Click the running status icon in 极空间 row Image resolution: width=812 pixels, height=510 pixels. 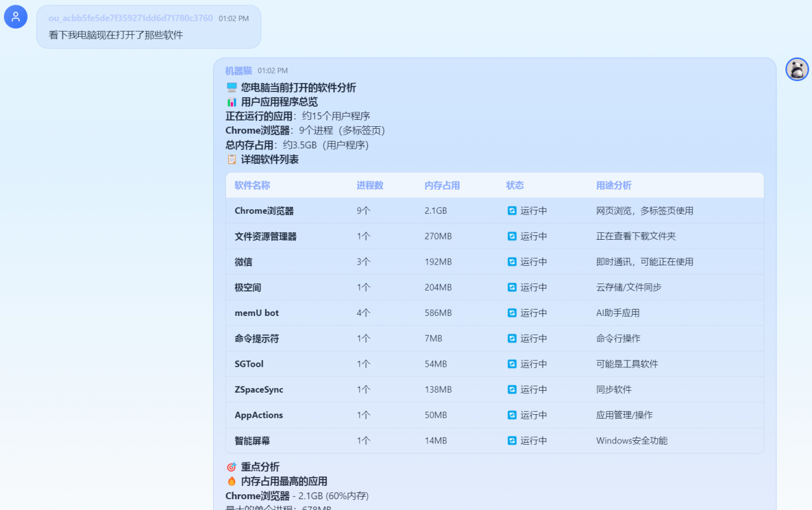[x=512, y=287]
